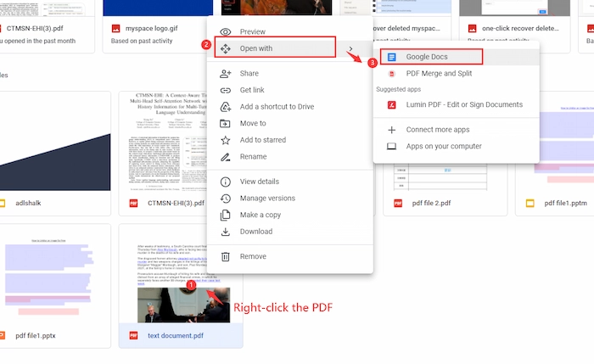Select Get link menu entry
The width and height of the screenshot is (594, 364).
(290, 90)
